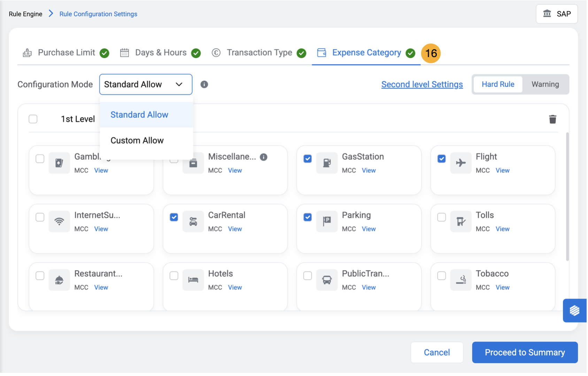Image resolution: width=588 pixels, height=376 pixels.
Task: Uncheck the CarRental category checkbox
Action: tap(174, 218)
